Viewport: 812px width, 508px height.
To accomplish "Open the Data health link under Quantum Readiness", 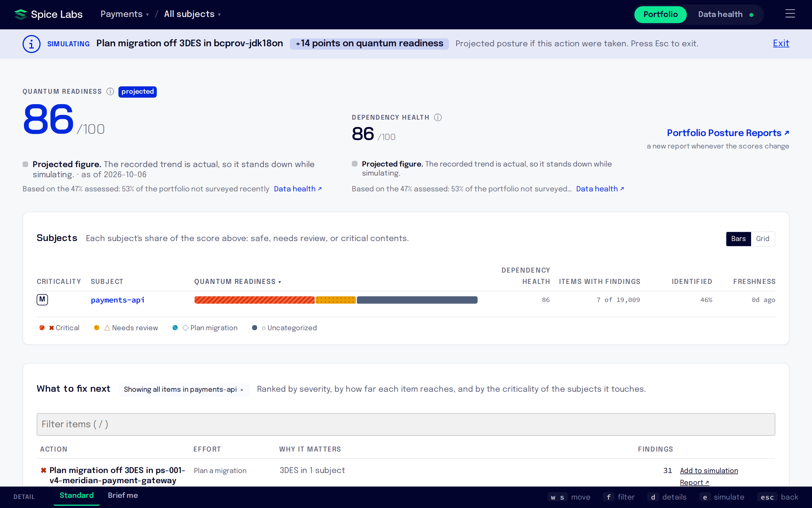I will [298, 189].
